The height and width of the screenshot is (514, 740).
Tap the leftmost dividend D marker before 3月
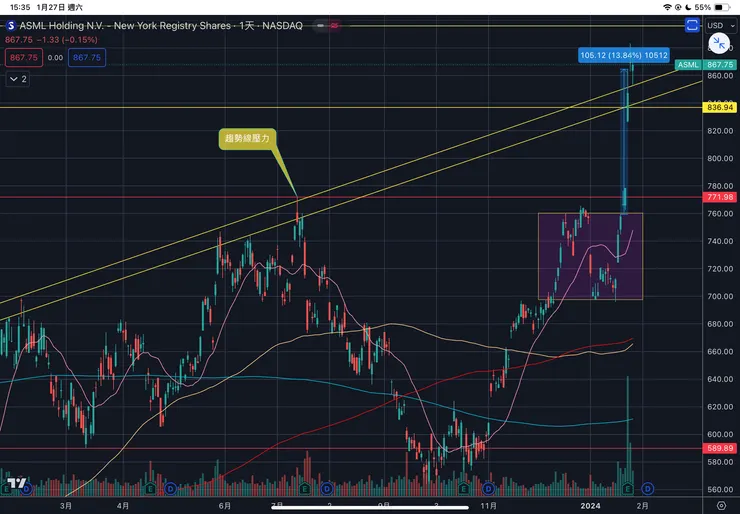click(x=26, y=489)
